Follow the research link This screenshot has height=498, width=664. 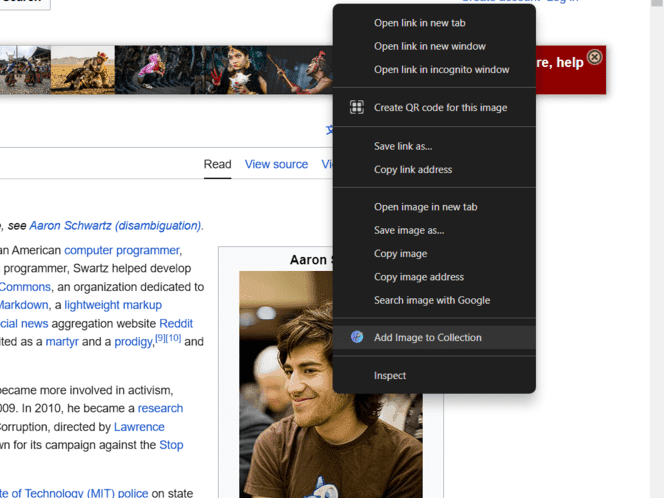coord(160,408)
